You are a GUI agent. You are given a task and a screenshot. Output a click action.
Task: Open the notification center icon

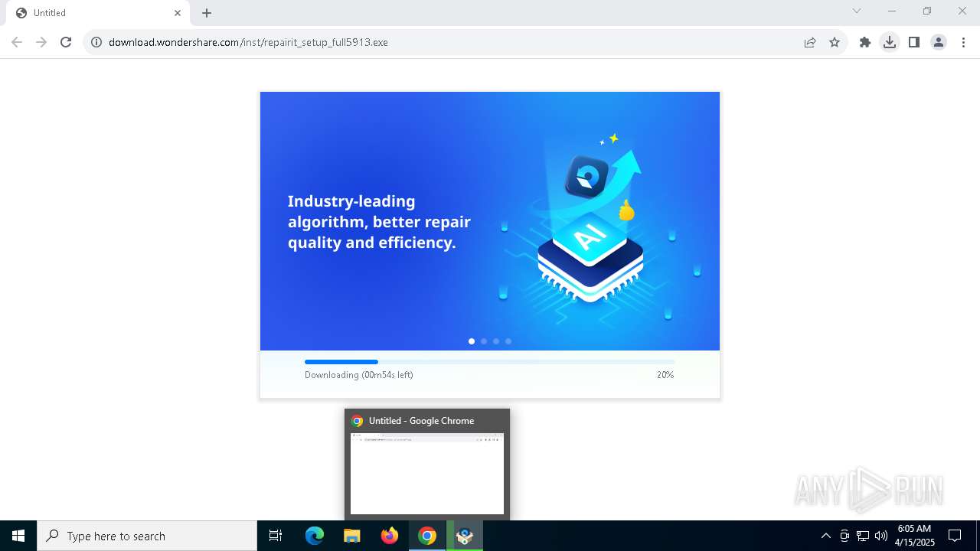(x=955, y=536)
